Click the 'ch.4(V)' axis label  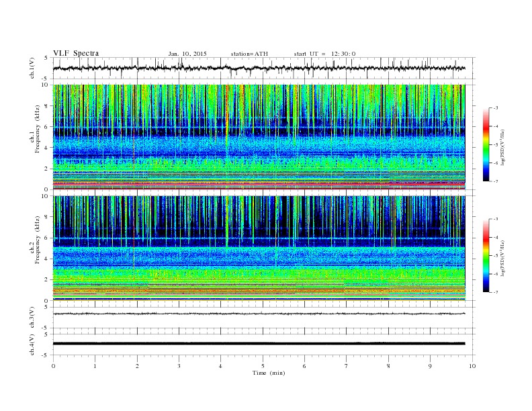pyautogui.click(x=32, y=345)
